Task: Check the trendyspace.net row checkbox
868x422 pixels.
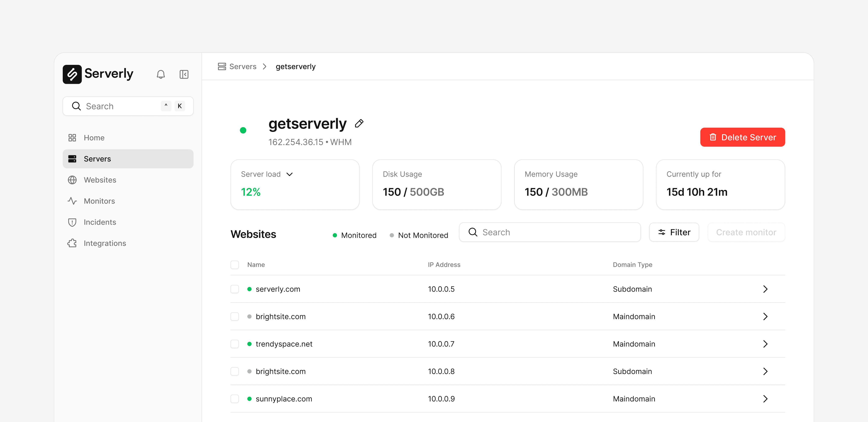Action: click(x=235, y=344)
